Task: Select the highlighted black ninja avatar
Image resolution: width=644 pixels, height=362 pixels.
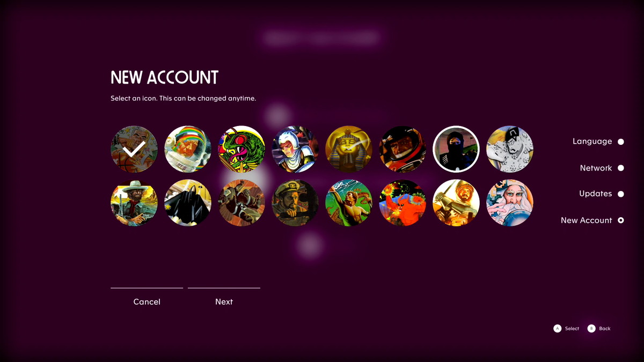Action: point(456,149)
